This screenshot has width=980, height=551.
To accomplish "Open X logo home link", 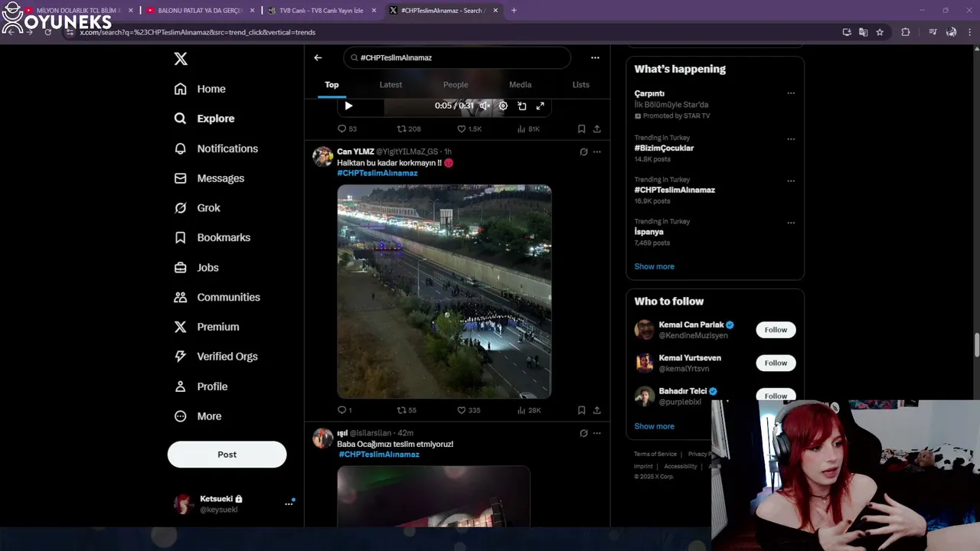I will pyautogui.click(x=181, y=59).
